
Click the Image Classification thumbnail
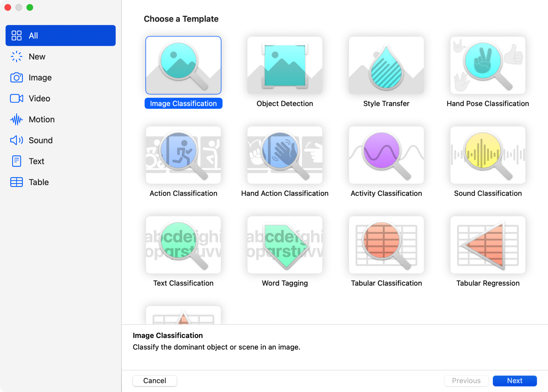point(183,65)
